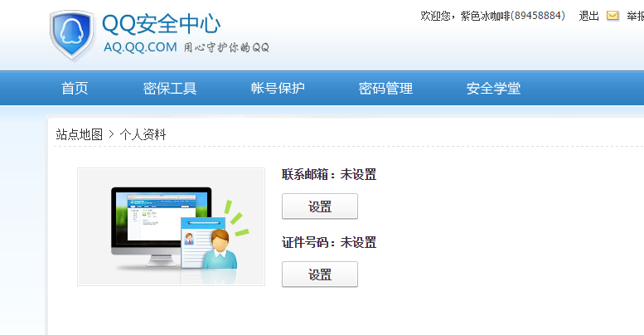Click the 站点地图 breadcrumb link
Screen dimensions: 644x335
coord(80,134)
